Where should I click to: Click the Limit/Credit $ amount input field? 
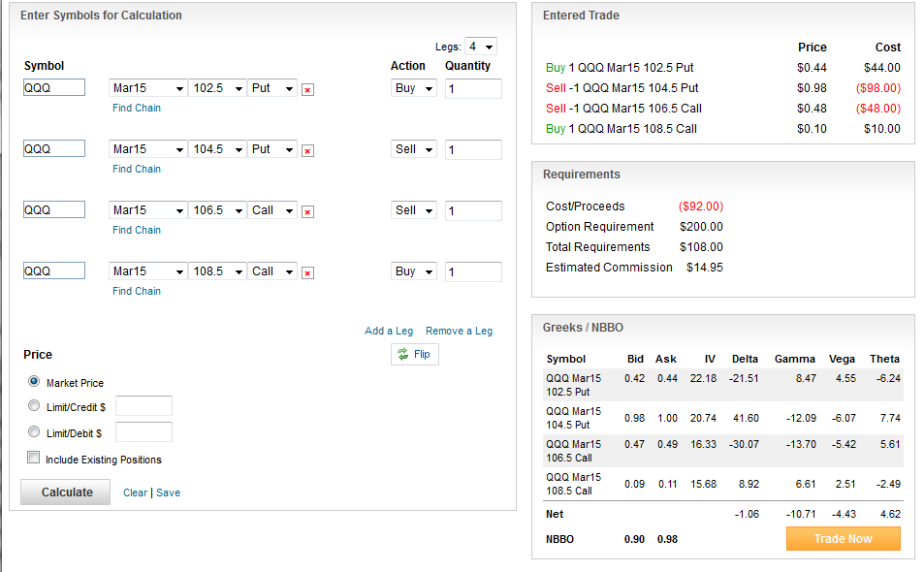[x=143, y=406]
